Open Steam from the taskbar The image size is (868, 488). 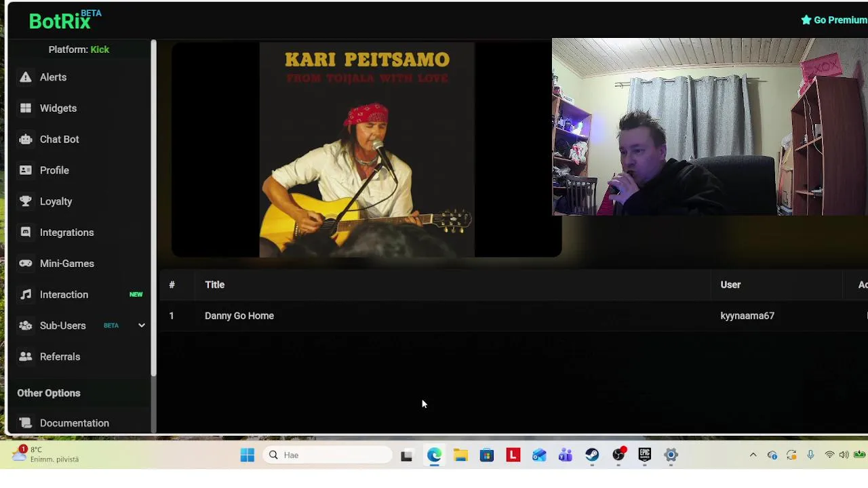tap(592, 455)
